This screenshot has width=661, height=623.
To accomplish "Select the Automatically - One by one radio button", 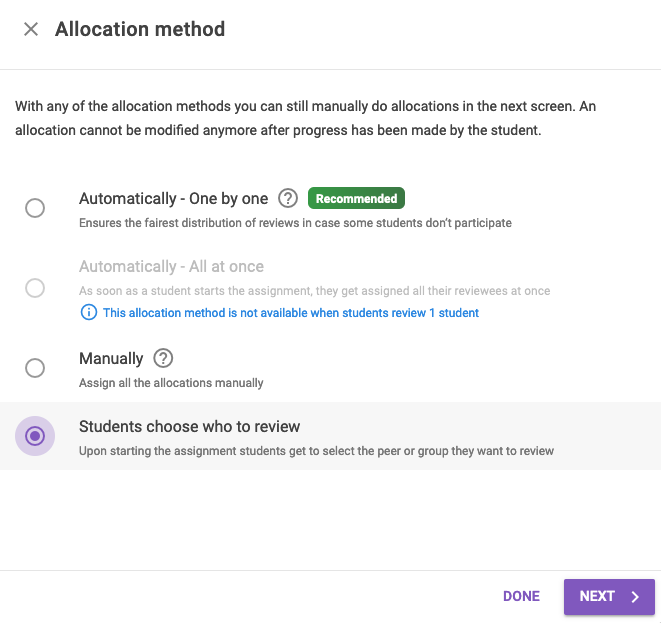I will pos(35,208).
